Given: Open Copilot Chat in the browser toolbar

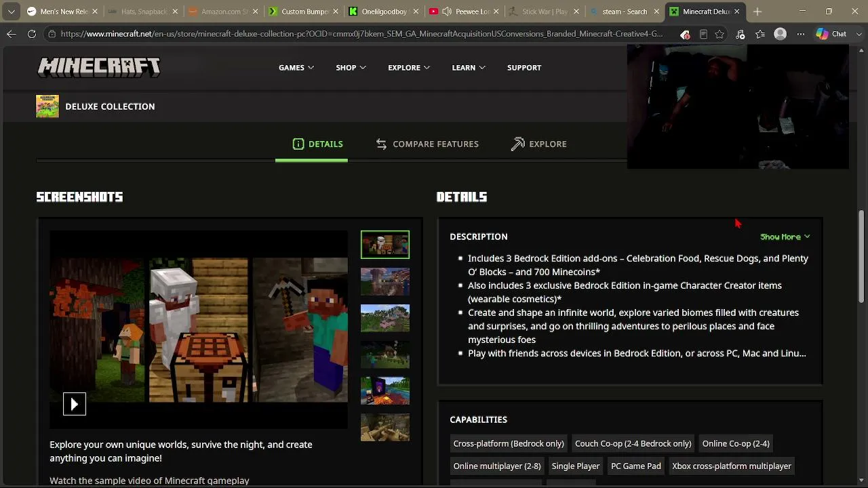Looking at the screenshot, I should click(831, 34).
